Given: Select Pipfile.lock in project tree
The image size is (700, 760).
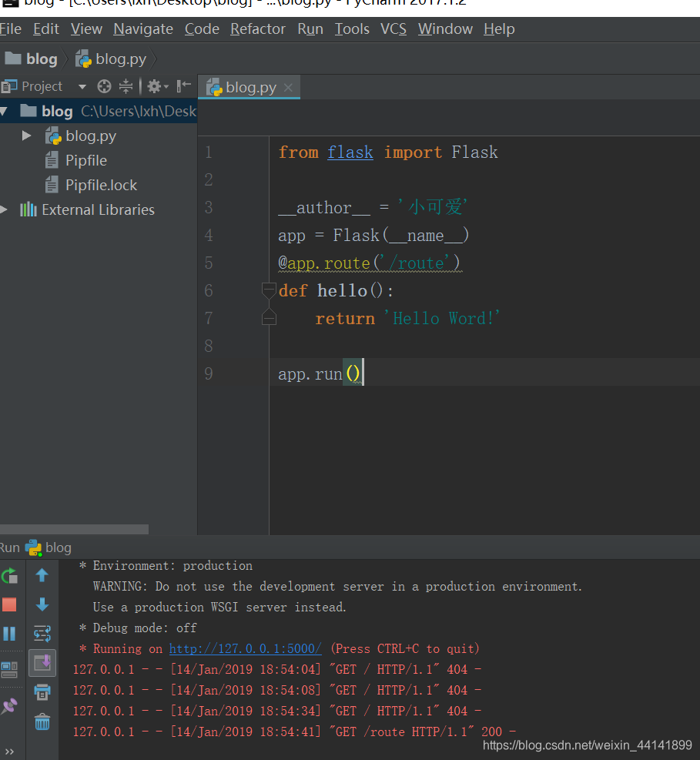Looking at the screenshot, I should point(101,185).
